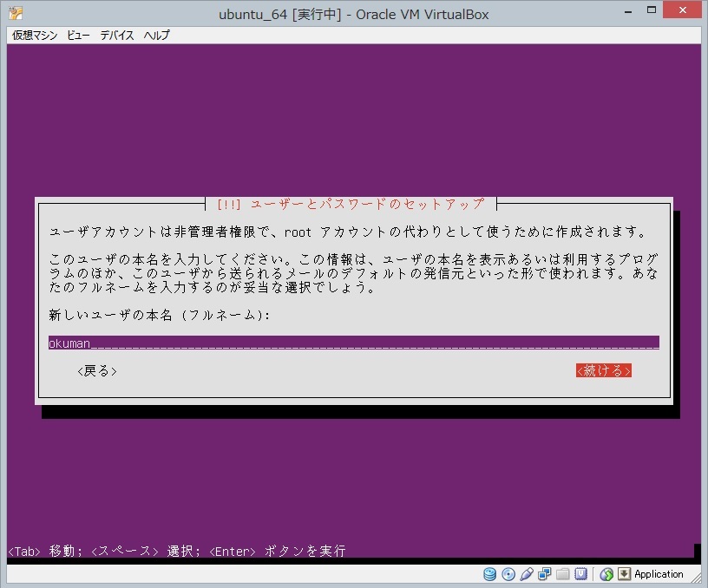Click the host key down-arrow icon

624,574
